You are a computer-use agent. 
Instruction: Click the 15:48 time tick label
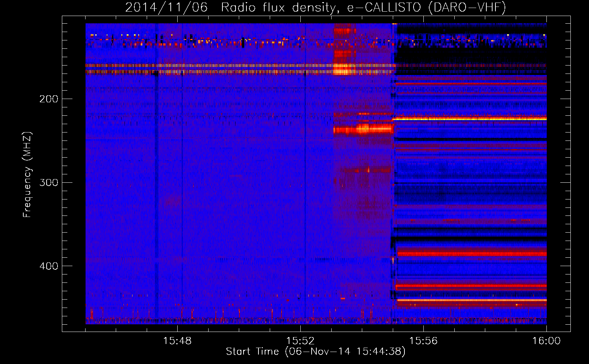pyautogui.click(x=177, y=341)
